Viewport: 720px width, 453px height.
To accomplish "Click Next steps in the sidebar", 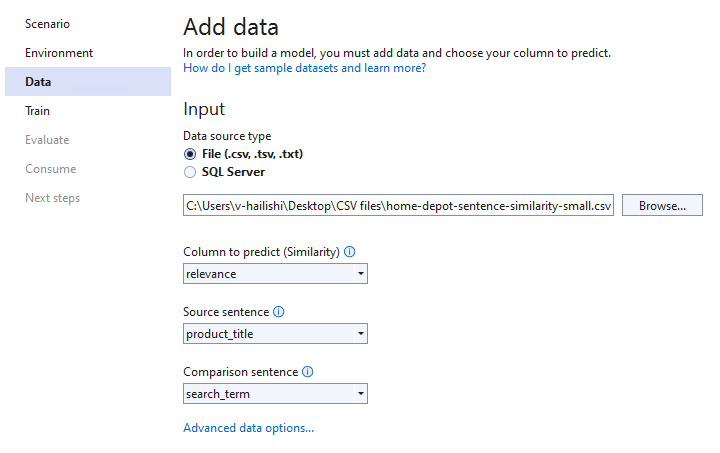I will (x=52, y=198).
